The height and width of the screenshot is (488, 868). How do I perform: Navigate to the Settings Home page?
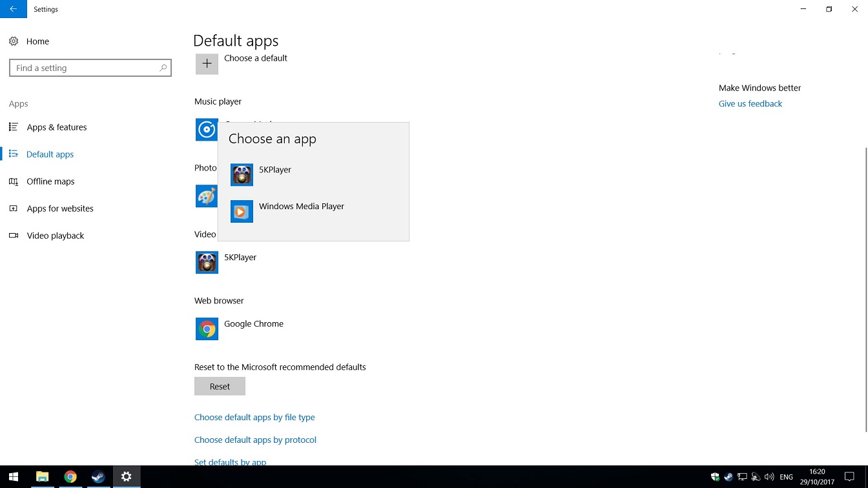pos(37,41)
